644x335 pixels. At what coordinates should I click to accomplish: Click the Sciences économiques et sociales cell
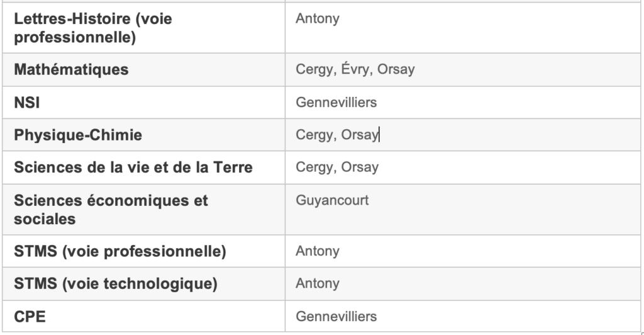click(x=111, y=210)
